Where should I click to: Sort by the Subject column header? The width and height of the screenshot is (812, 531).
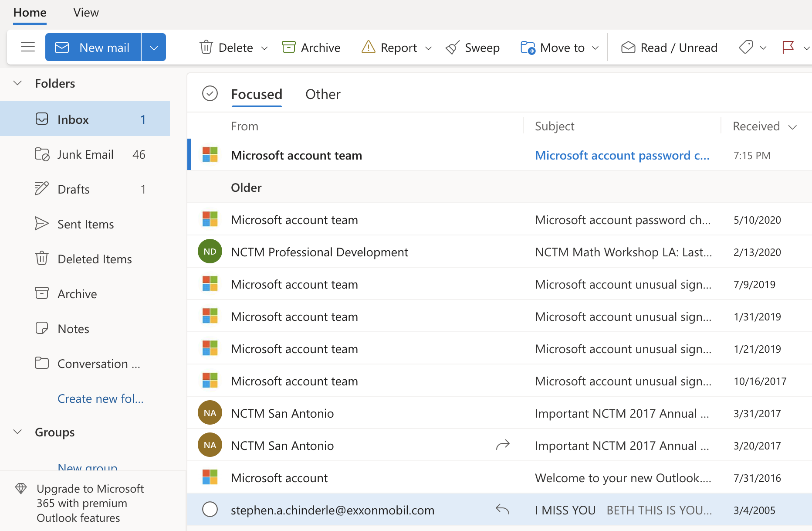(x=555, y=126)
